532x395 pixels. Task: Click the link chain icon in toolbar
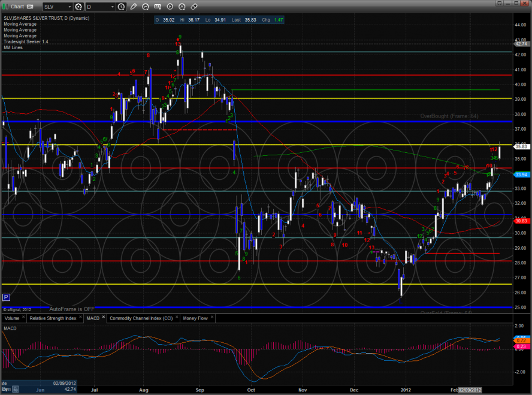point(194,7)
